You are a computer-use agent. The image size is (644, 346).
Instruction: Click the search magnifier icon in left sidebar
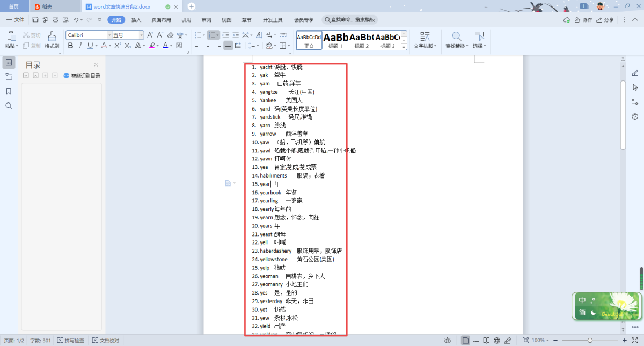(9, 106)
